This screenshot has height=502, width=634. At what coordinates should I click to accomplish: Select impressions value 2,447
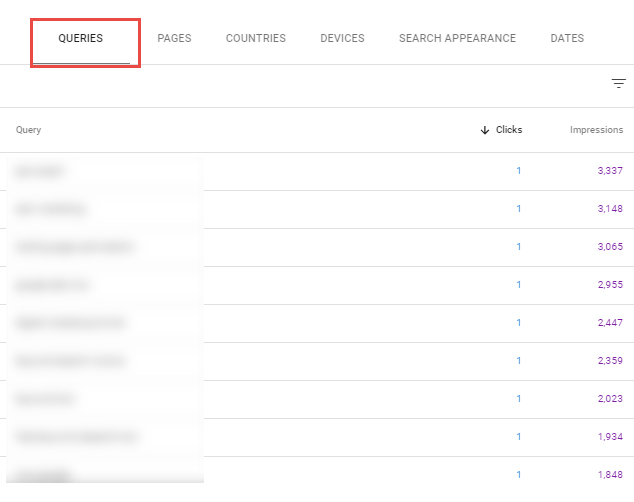click(610, 323)
